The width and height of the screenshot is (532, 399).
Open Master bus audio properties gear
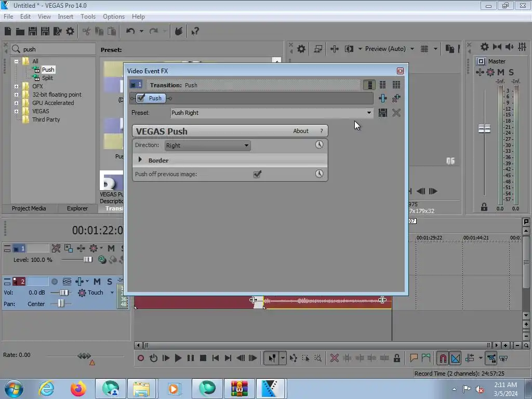[x=485, y=47]
